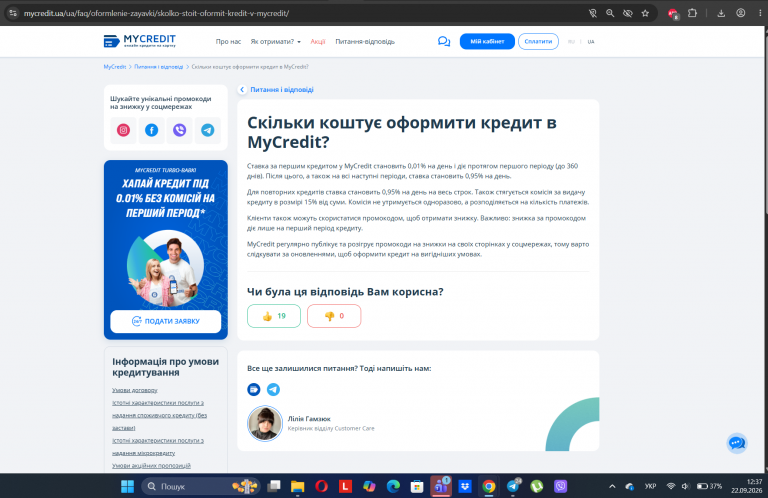Viewport: 768px width, 498px height.
Task: Open the battery status showing 37%
Action: click(x=709, y=486)
